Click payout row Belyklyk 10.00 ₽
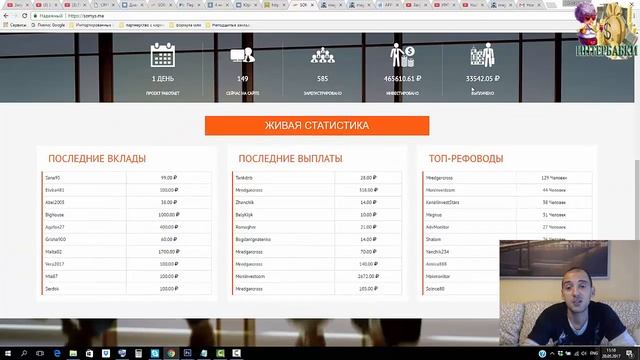The height and width of the screenshot is (360, 640). pos(317,215)
